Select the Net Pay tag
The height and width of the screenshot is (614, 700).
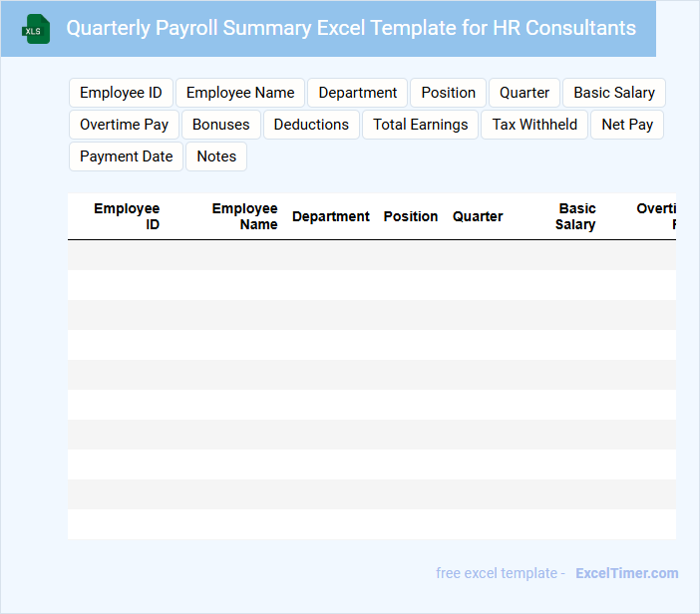(627, 125)
